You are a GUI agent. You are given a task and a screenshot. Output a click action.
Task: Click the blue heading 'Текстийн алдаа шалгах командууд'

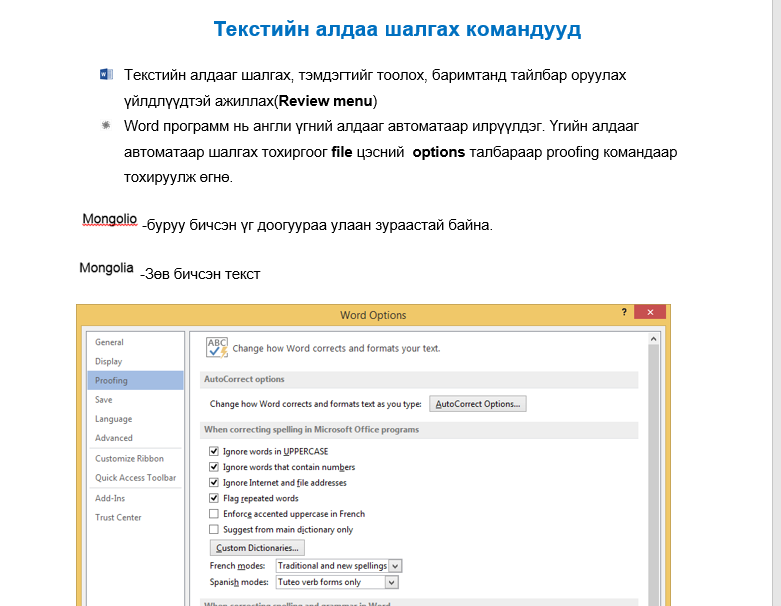397,29
